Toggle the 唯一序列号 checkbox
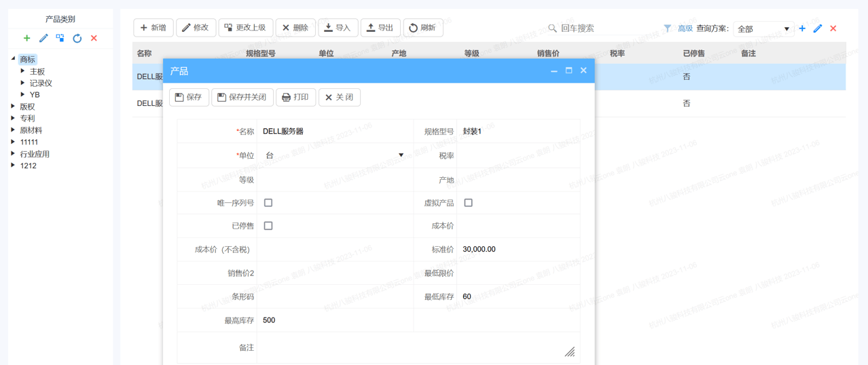Screen dimensions: 868x365 point(268,203)
